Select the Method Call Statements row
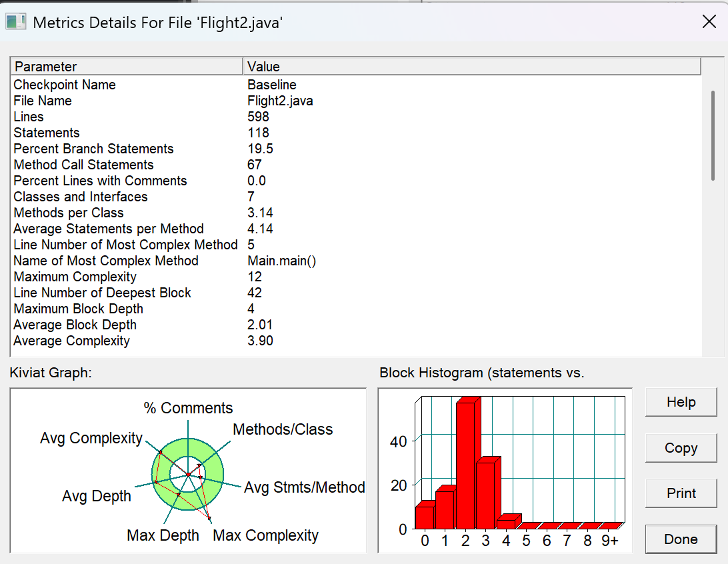 355,165
